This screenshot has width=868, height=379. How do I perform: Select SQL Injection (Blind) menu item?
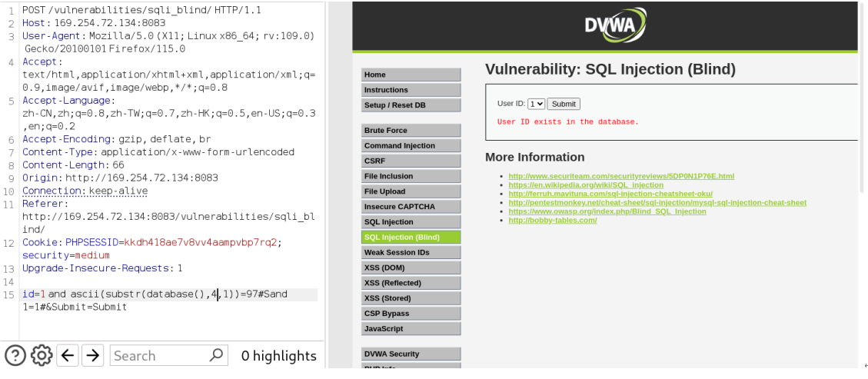pyautogui.click(x=411, y=237)
